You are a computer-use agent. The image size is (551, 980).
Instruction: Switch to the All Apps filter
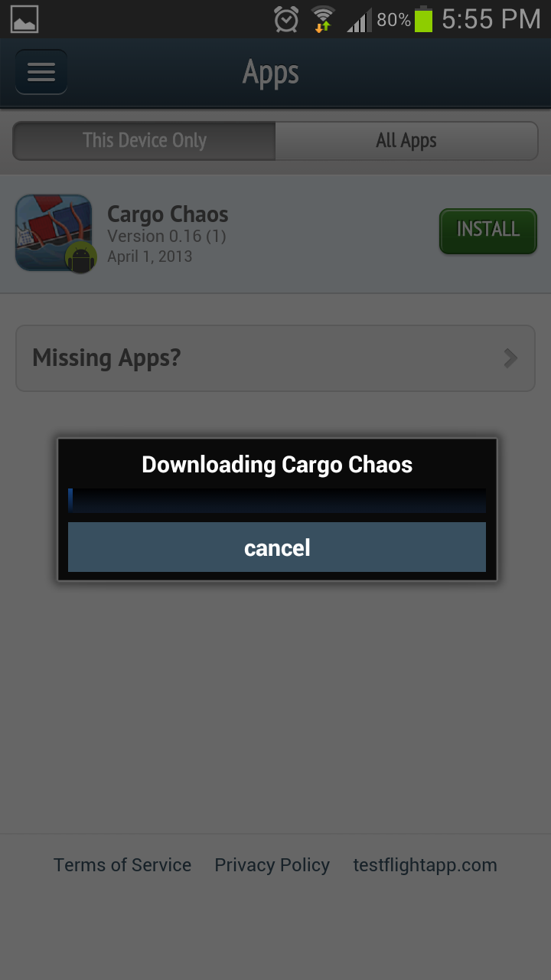[406, 141]
